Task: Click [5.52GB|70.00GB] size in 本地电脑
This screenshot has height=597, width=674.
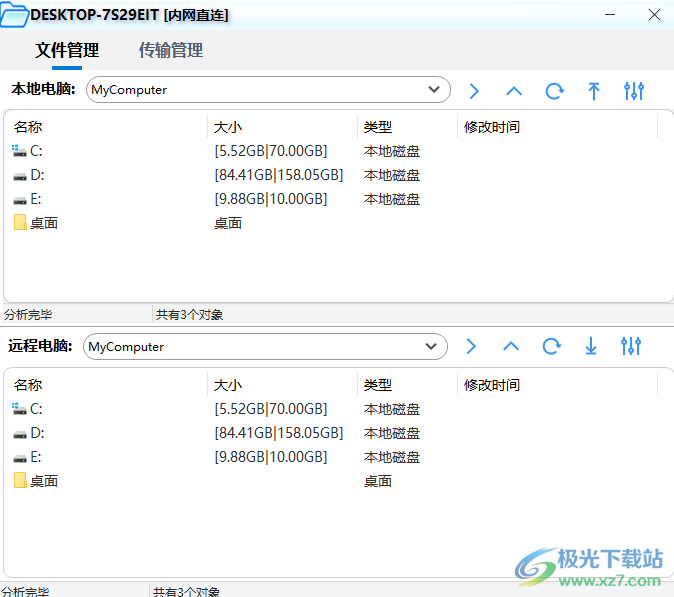Action: pos(271,151)
